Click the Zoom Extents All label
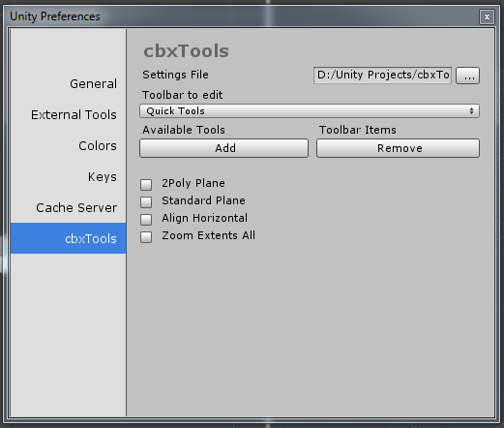 click(x=208, y=235)
